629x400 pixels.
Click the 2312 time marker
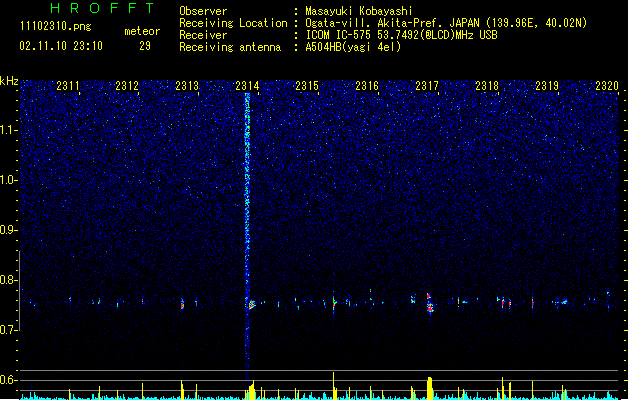tap(127, 86)
